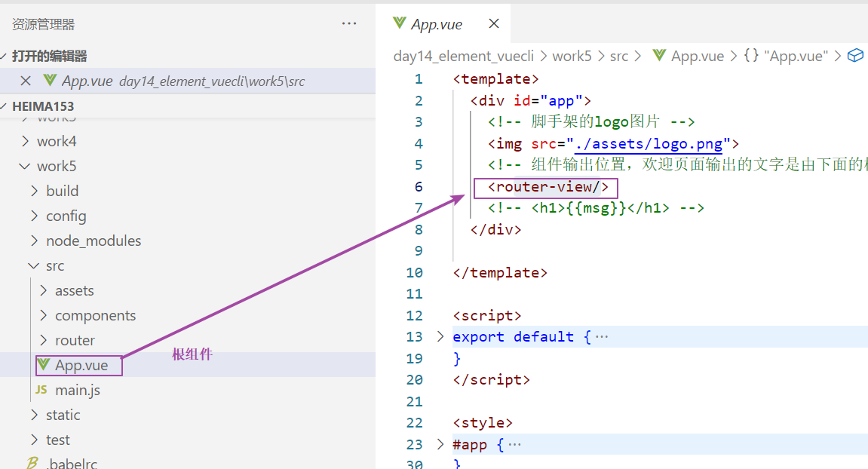
Task: Expand the components folder
Action: click(x=43, y=315)
